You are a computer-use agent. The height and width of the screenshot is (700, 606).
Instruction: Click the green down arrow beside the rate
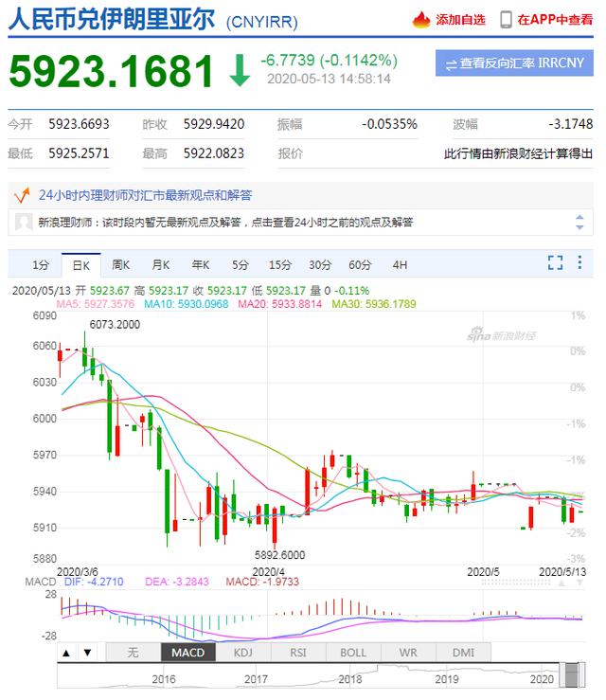click(x=240, y=70)
